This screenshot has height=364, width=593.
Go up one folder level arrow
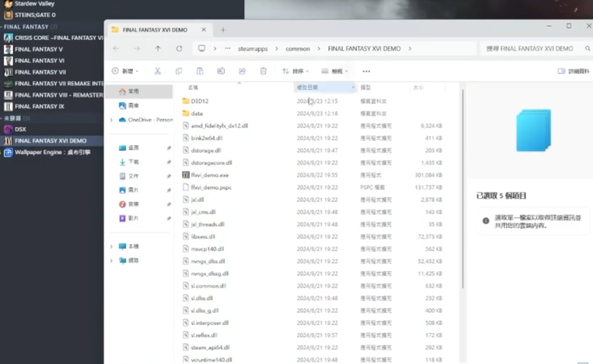pyautogui.click(x=158, y=49)
